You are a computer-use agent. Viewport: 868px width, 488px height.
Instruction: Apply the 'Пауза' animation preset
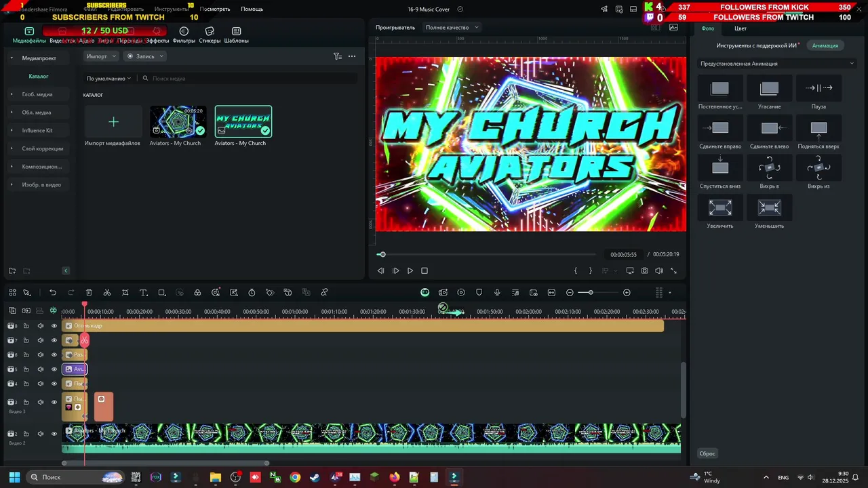coord(818,88)
